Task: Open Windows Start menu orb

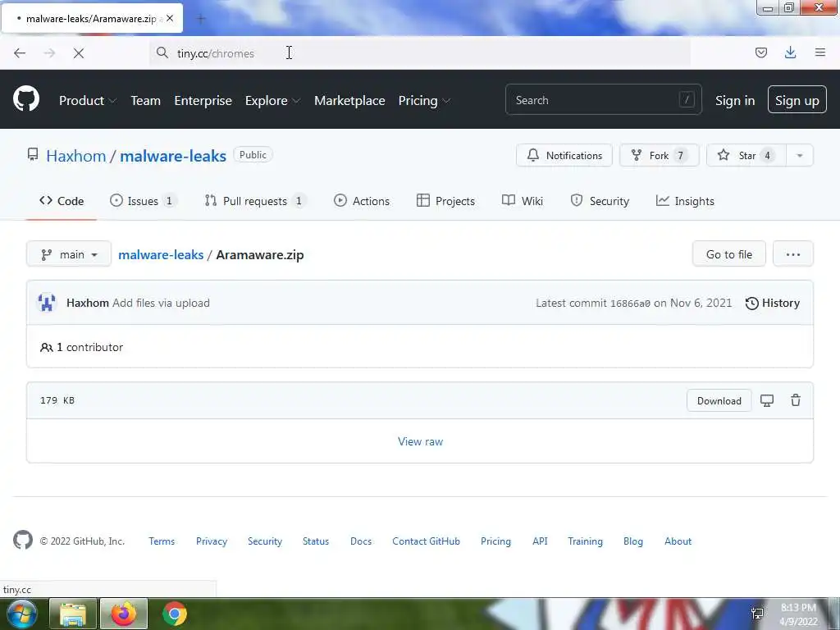Action: point(22,614)
